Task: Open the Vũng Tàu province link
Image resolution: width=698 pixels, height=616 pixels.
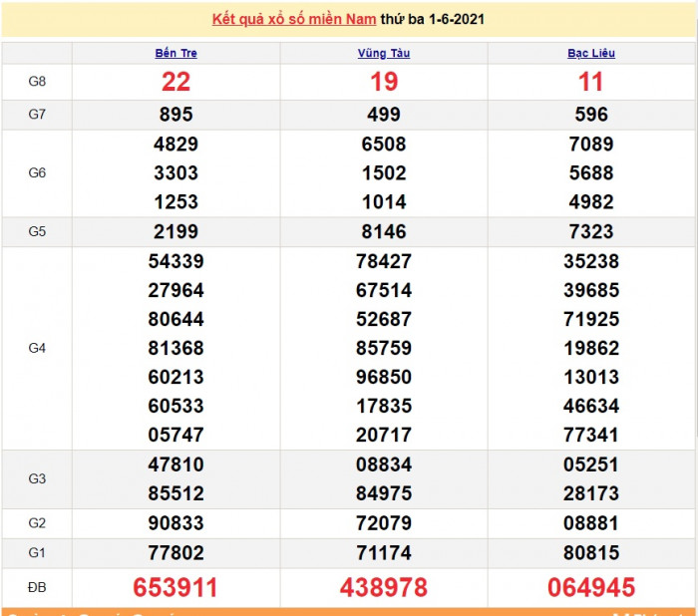Action: (x=384, y=53)
